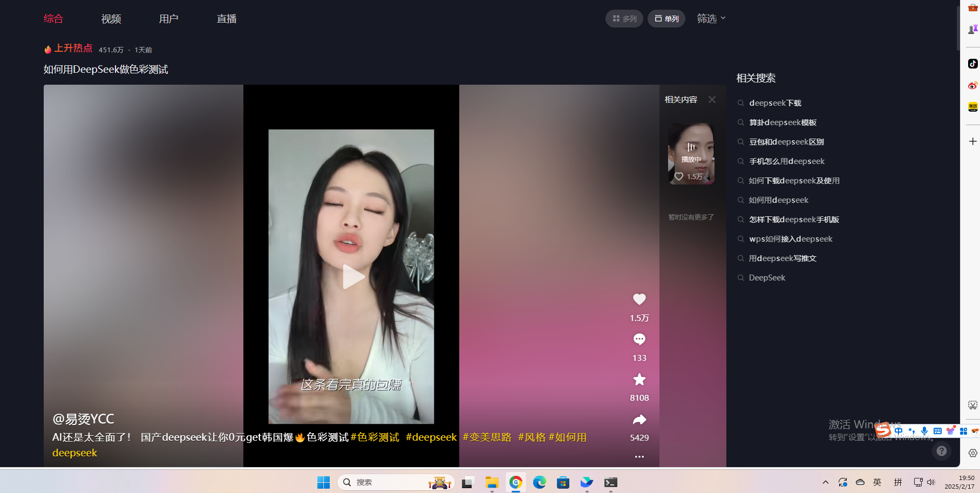Search related term 怎样下载deepseek手机版
980x493 pixels.
[x=794, y=220]
